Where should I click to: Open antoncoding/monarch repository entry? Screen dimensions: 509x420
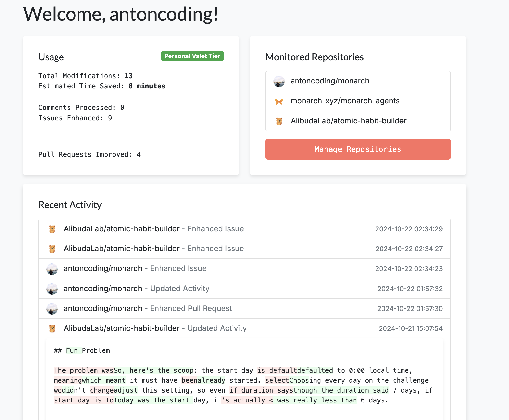pyautogui.click(x=330, y=81)
